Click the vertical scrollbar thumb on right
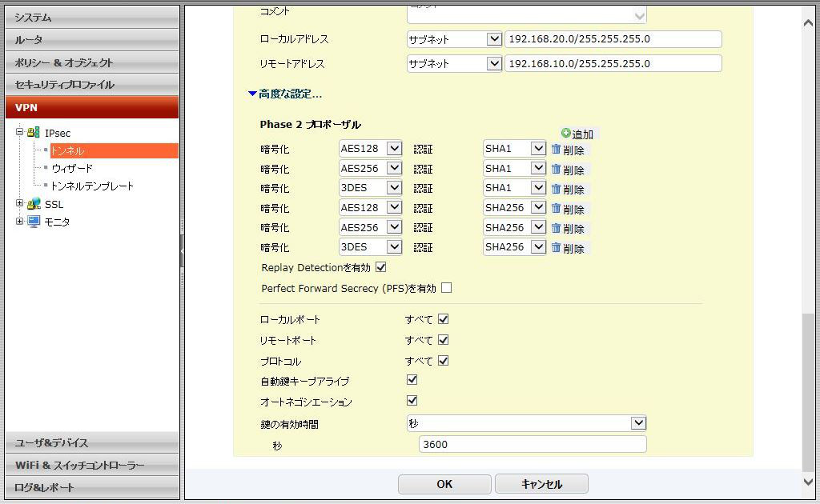This screenshot has height=504, width=820. pos(809,392)
